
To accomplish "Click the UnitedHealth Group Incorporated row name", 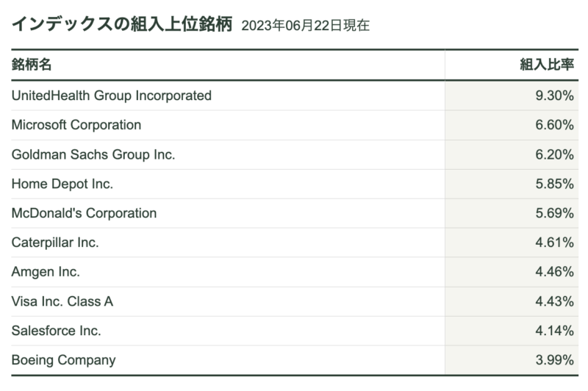I will pyautogui.click(x=112, y=96).
